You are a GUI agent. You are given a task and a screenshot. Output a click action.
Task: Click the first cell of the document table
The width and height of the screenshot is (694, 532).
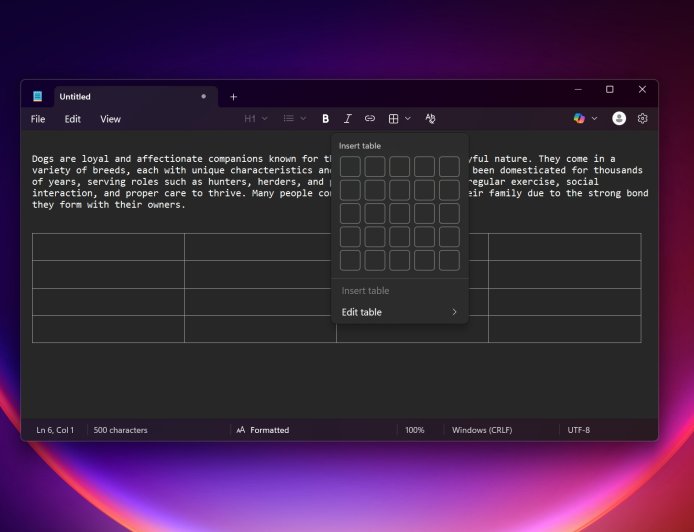[108, 247]
